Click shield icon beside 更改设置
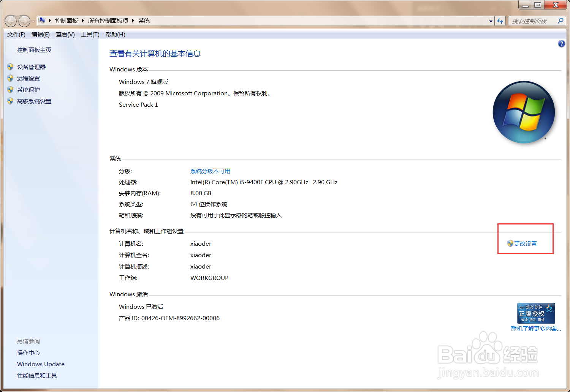The height and width of the screenshot is (392, 570). (x=510, y=243)
